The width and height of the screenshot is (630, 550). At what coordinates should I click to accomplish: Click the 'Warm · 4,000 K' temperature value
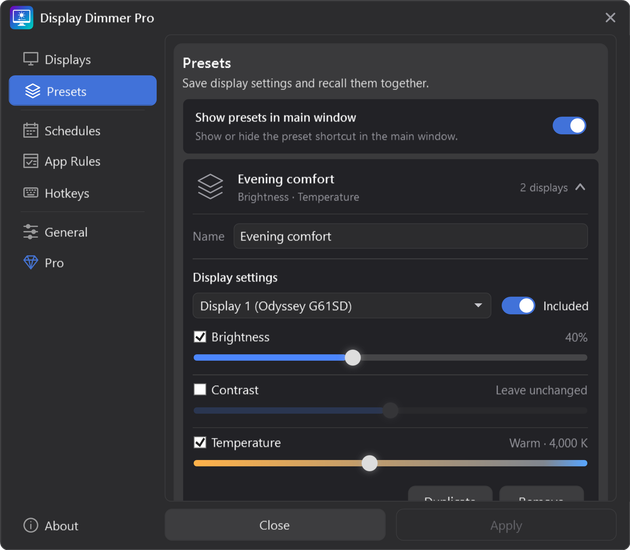point(548,443)
